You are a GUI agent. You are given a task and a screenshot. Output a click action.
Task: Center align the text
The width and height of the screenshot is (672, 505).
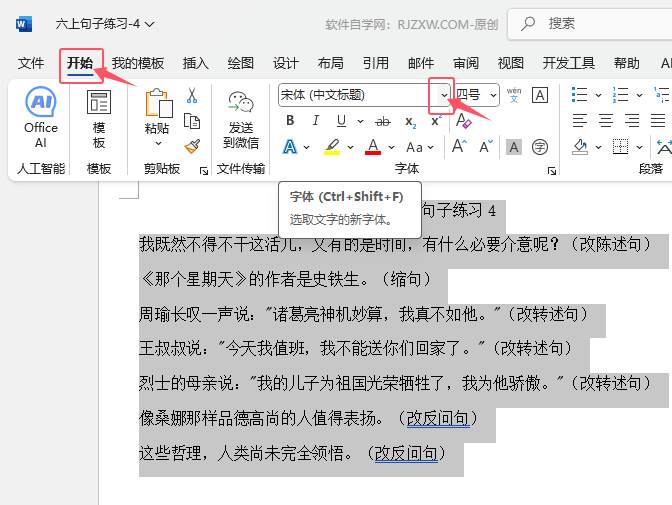[x=606, y=120]
